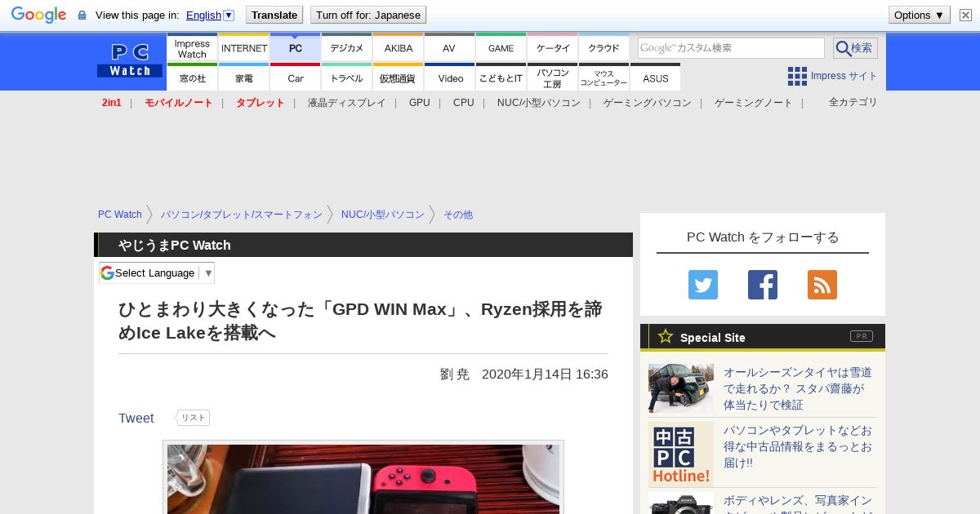This screenshot has width=980, height=514.
Task: Open the GAME tab
Action: point(501,48)
